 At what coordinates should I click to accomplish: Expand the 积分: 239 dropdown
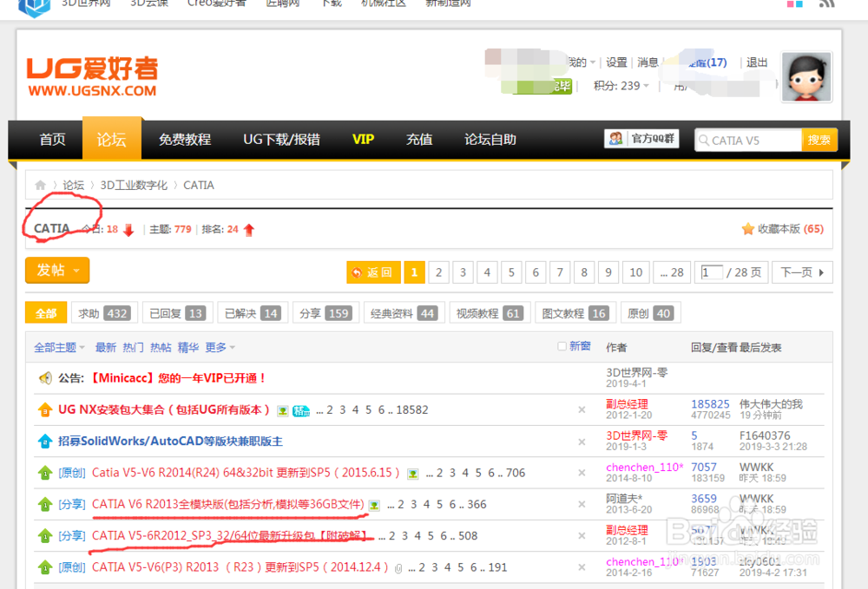pyautogui.click(x=621, y=86)
